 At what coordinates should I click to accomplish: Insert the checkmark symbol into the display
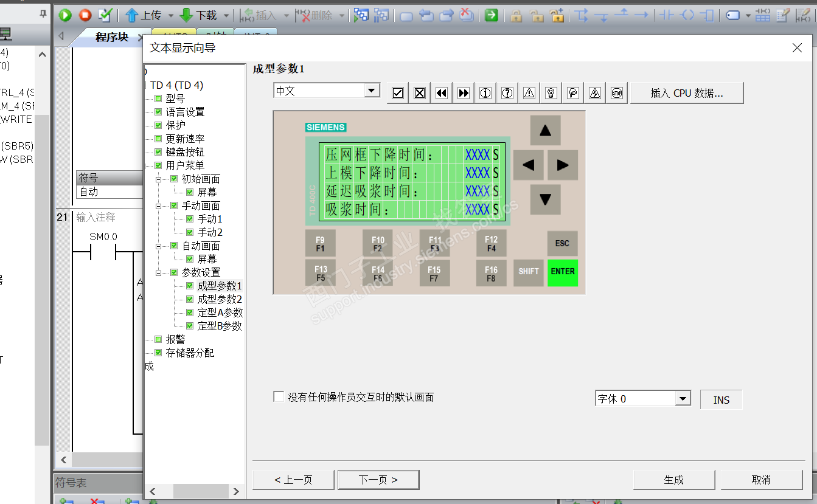click(x=398, y=93)
